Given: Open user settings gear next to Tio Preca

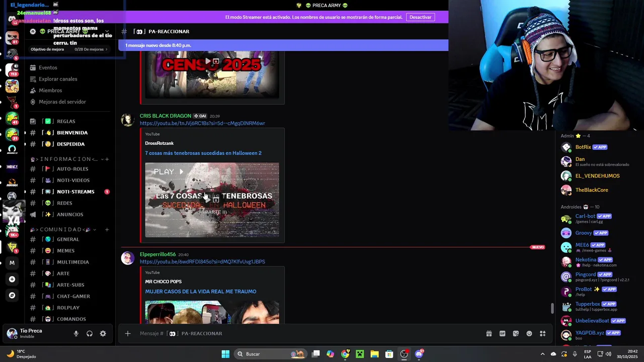Looking at the screenshot, I should (x=103, y=333).
